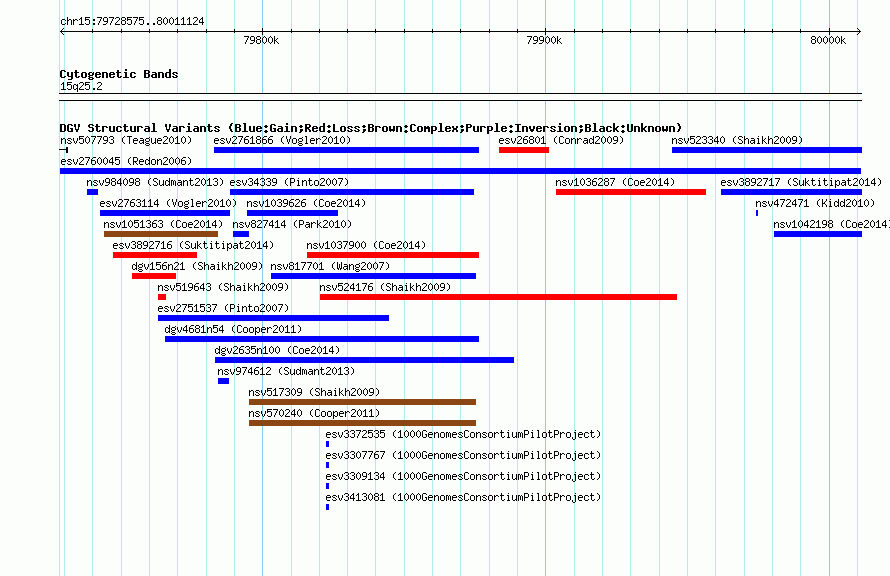Click the nsv974612 (Sudmant2013) small blue bar
Image resolution: width=890 pixels, height=576 pixels.
(x=224, y=381)
